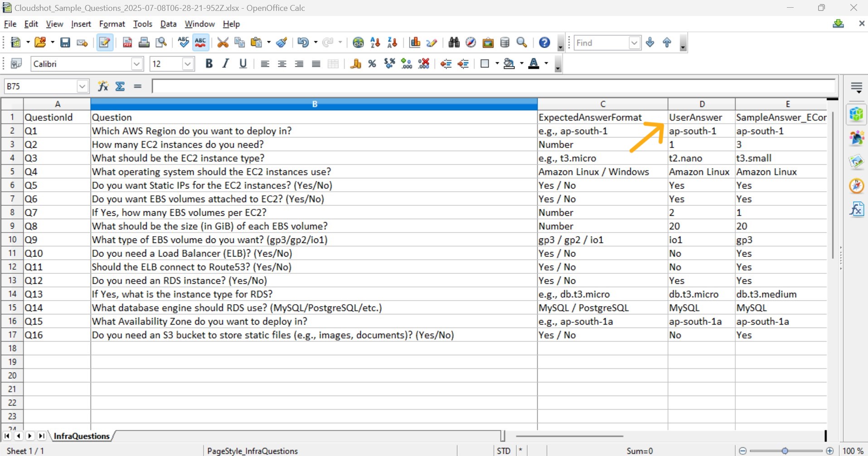Click the Format Paintbrush icon
Viewport: 868px width, 456px height.
281,43
